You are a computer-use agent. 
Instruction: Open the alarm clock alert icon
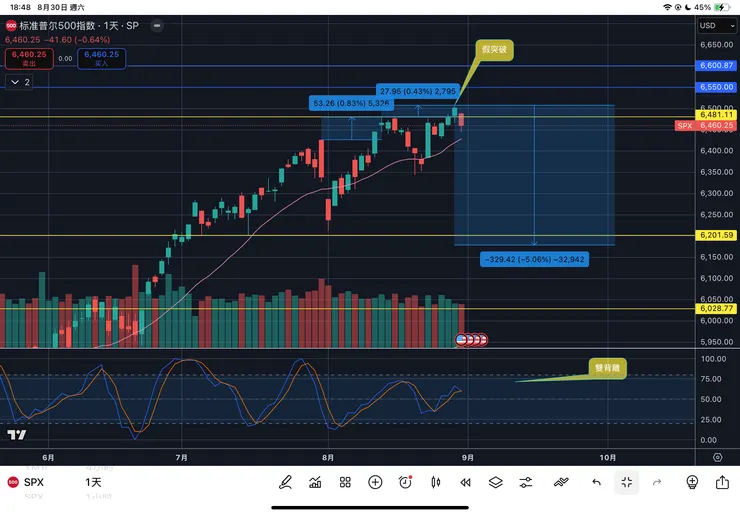(405, 482)
